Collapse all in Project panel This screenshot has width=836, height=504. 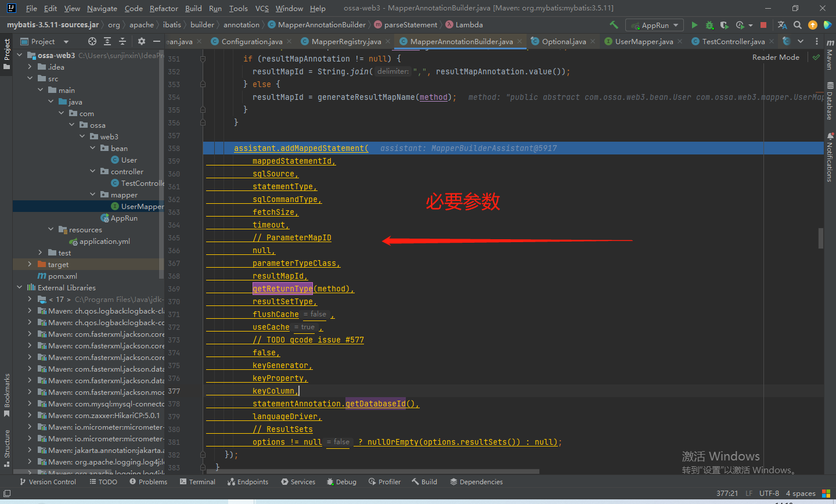[x=122, y=41]
